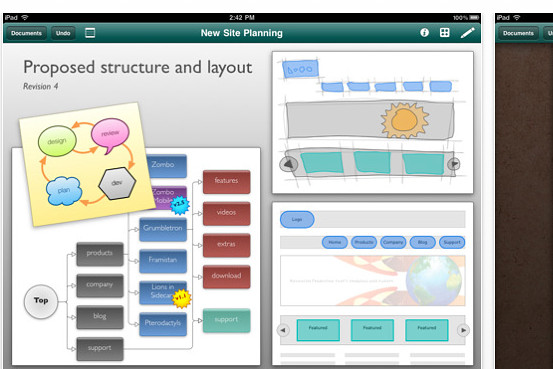Viewport: 553px width, 369px height.
Task: Open the canvases sidebar icon in toolbar
Action: click(x=90, y=33)
